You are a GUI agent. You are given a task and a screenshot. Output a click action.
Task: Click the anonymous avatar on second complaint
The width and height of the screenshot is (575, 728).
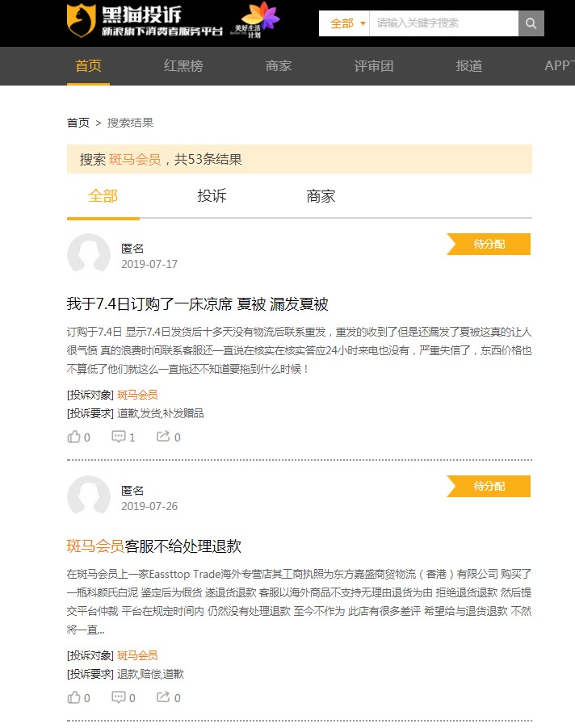[89, 496]
